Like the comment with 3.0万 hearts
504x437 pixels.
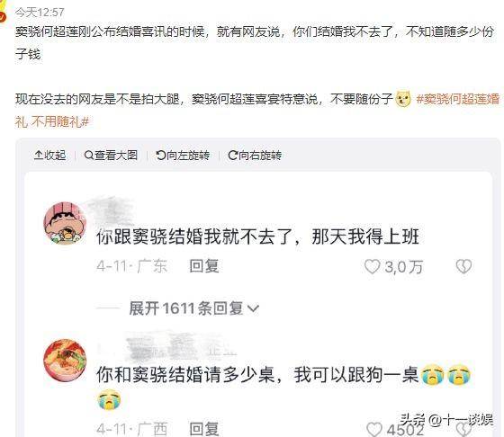click(x=373, y=266)
